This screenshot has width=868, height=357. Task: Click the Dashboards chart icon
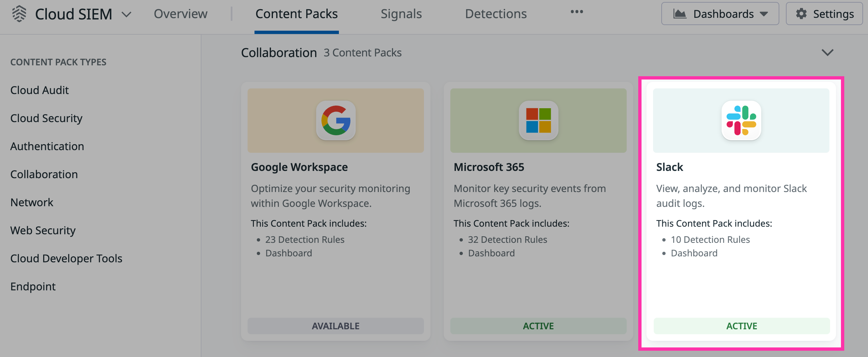point(680,14)
